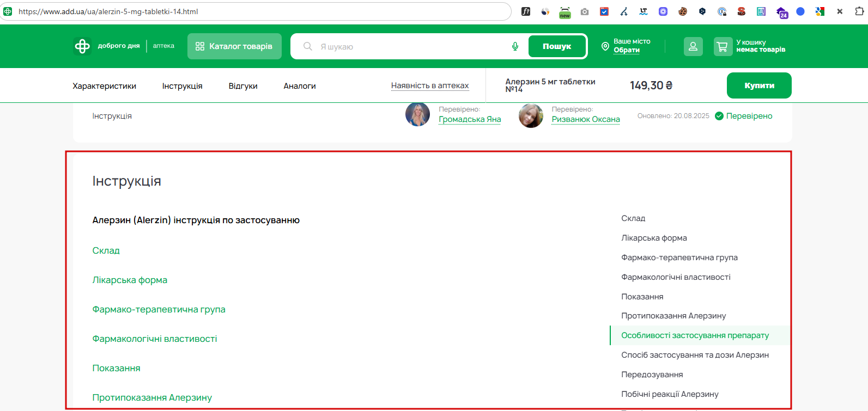Click Обрати under Ваше місто
This screenshot has height=411, width=868.
pos(627,50)
